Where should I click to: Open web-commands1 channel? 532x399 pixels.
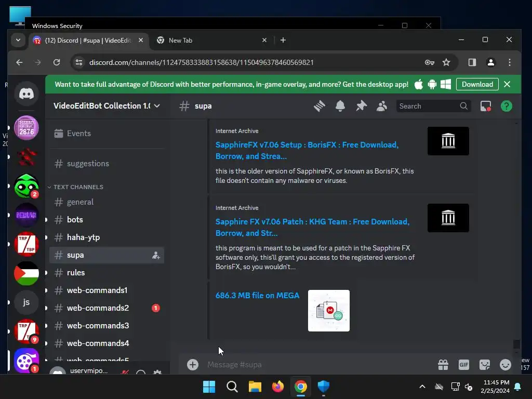coord(107,290)
